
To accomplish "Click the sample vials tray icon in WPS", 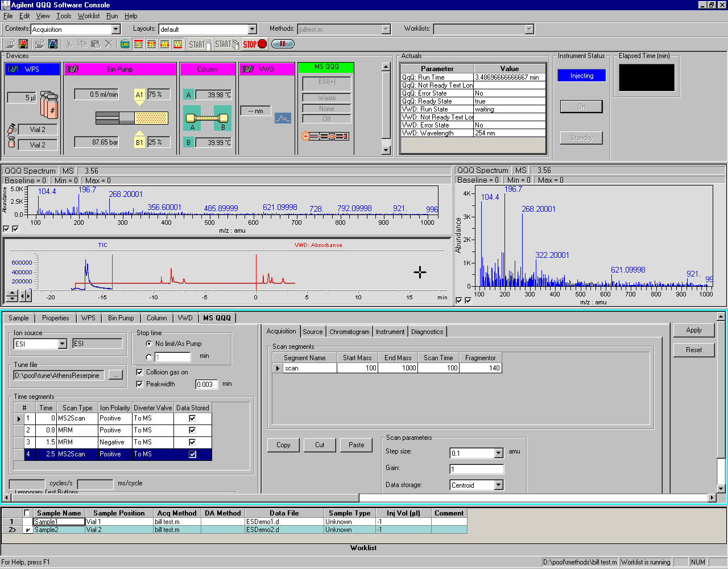I will 49,105.
